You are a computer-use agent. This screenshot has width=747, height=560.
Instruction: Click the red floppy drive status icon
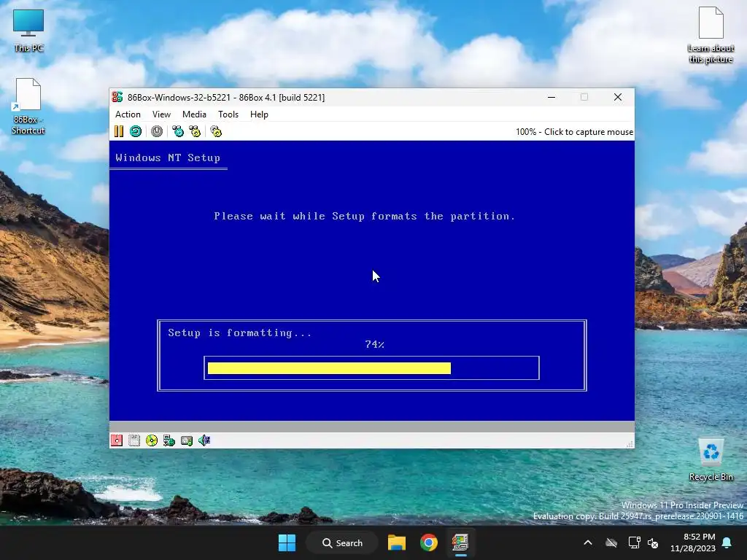pos(117,440)
